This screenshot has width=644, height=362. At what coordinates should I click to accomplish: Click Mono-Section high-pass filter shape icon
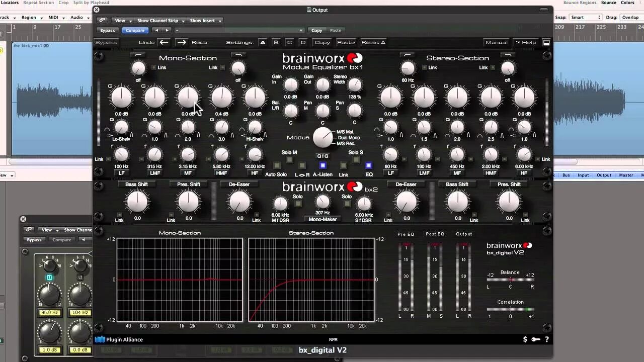pos(138,55)
